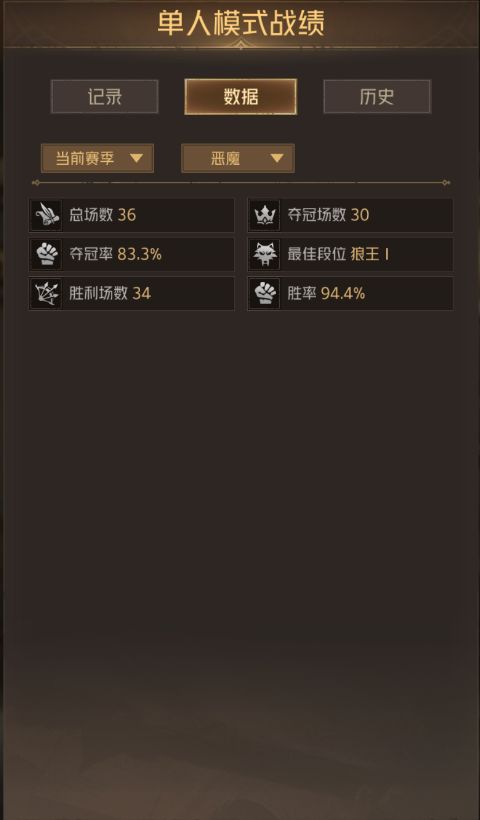This screenshot has width=480, height=820.
Task: Click the wolf head icon beside 最佳段位
Action: 264,254
